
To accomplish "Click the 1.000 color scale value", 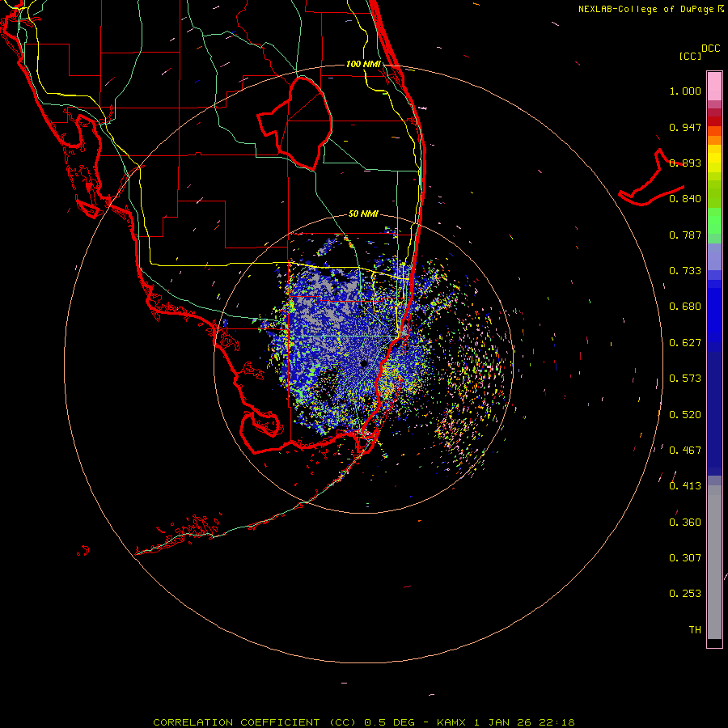I will 685,91.
